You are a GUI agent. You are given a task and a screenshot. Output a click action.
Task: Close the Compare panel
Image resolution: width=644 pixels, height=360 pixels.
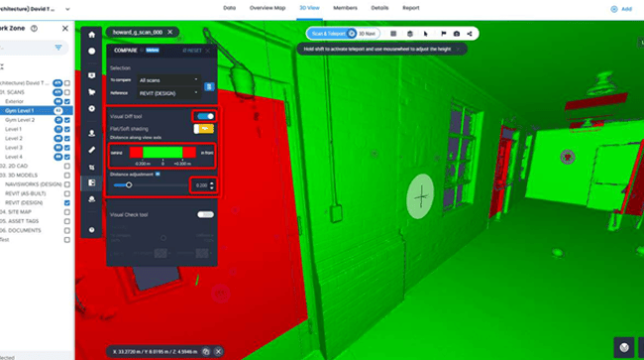pos(208,51)
